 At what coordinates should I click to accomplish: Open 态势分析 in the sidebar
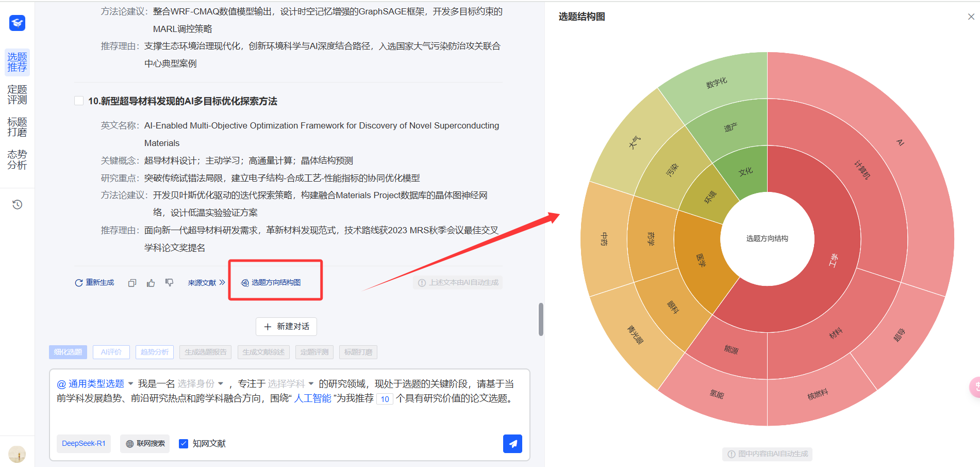(17, 160)
